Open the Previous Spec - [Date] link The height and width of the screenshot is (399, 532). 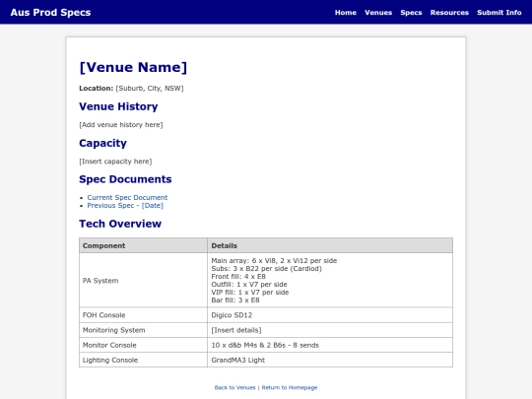(125, 206)
